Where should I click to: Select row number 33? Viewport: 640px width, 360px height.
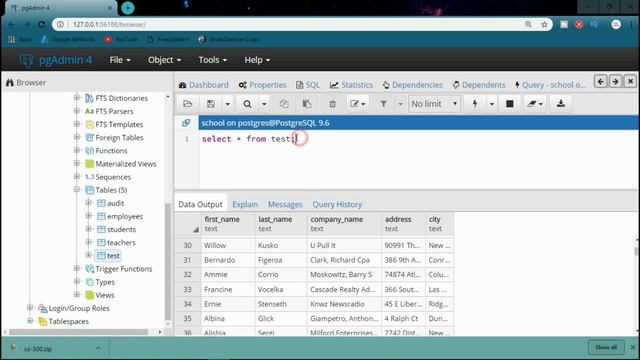(x=188, y=289)
